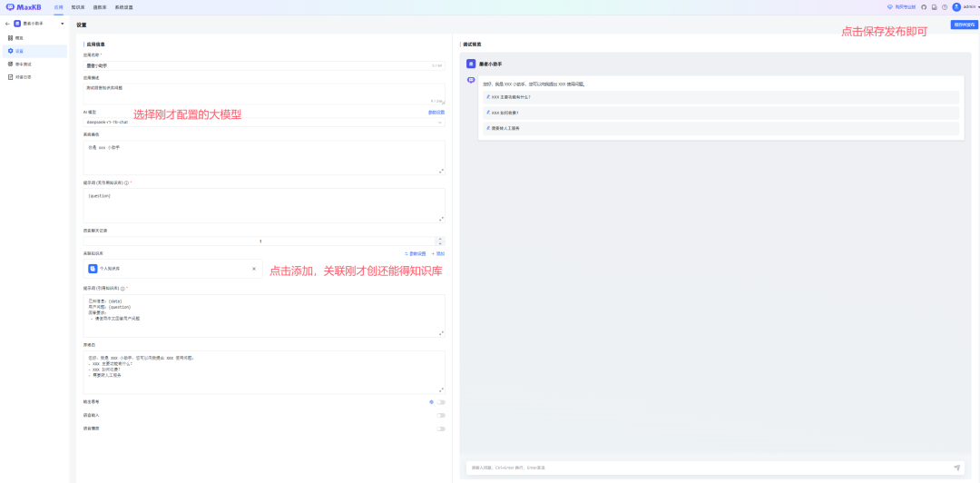Open the AI model dropdown showing deepseek-r1-7b-chat

264,123
